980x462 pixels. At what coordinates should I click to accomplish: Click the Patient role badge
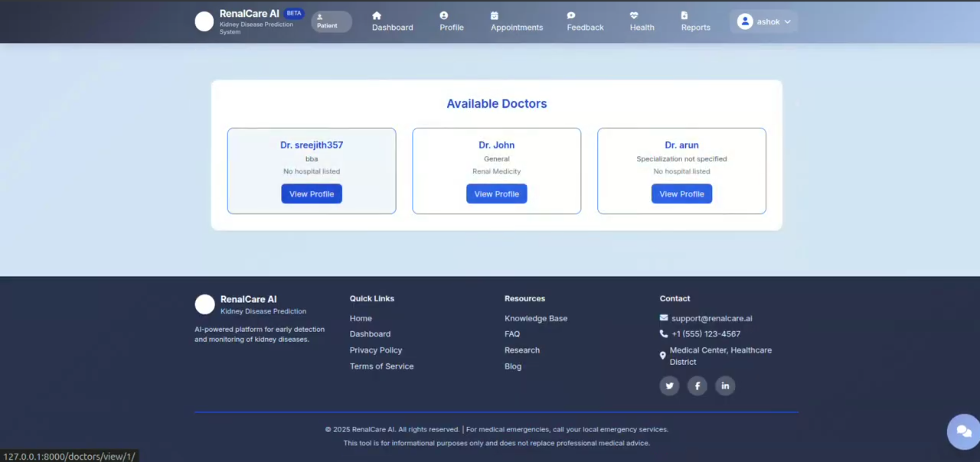pyautogui.click(x=331, y=22)
